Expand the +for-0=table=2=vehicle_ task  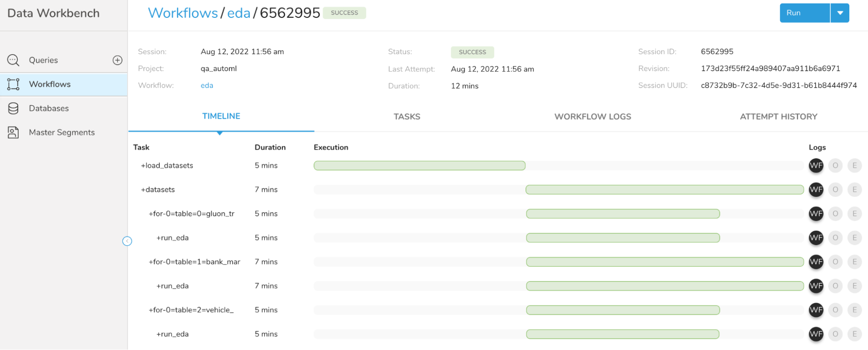[191, 310]
